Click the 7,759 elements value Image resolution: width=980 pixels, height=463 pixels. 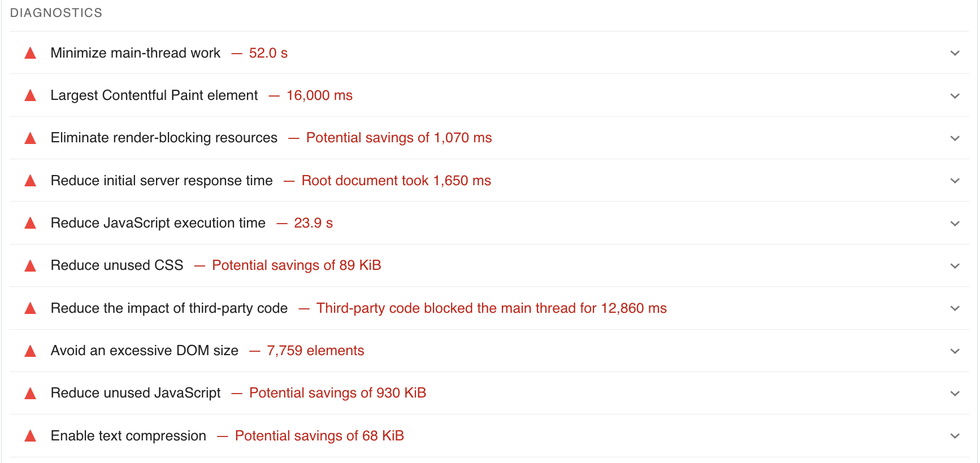(x=315, y=350)
